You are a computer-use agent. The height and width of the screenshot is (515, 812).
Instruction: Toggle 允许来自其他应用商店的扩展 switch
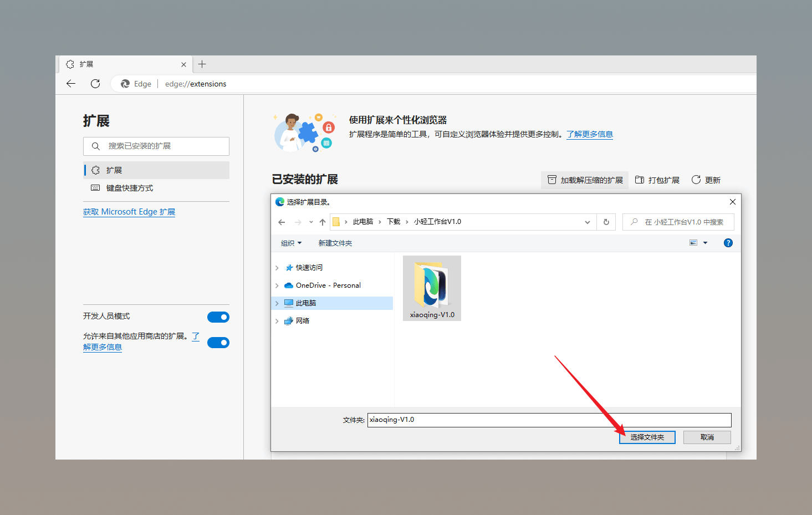(218, 343)
